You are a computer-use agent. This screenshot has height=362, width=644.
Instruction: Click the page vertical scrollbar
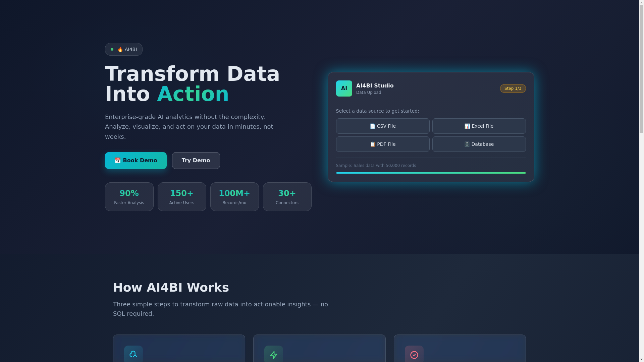(x=641, y=67)
